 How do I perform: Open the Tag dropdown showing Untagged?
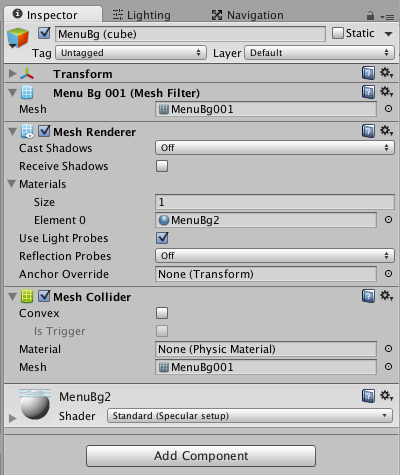coord(131,53)
